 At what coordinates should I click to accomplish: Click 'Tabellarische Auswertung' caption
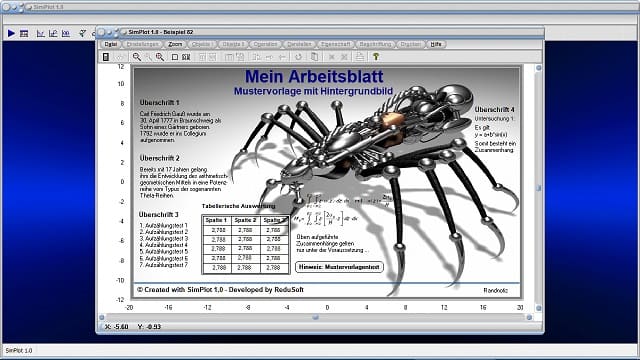[238, 206]
